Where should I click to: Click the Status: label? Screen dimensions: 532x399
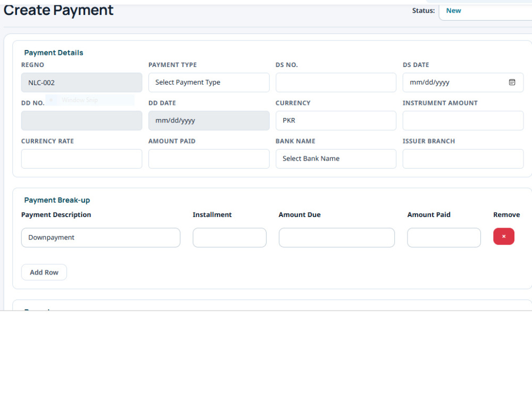tap(423, 11)
